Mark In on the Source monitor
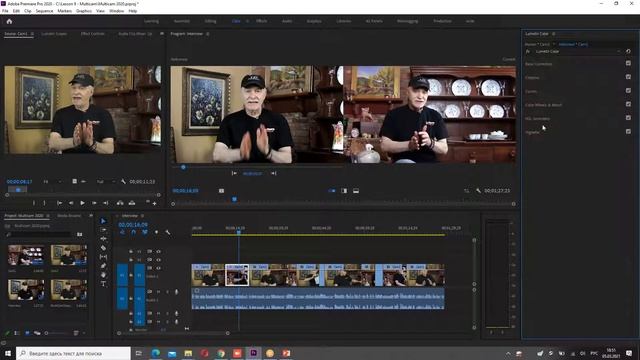 pyautogui.click(x=34, y=203)
